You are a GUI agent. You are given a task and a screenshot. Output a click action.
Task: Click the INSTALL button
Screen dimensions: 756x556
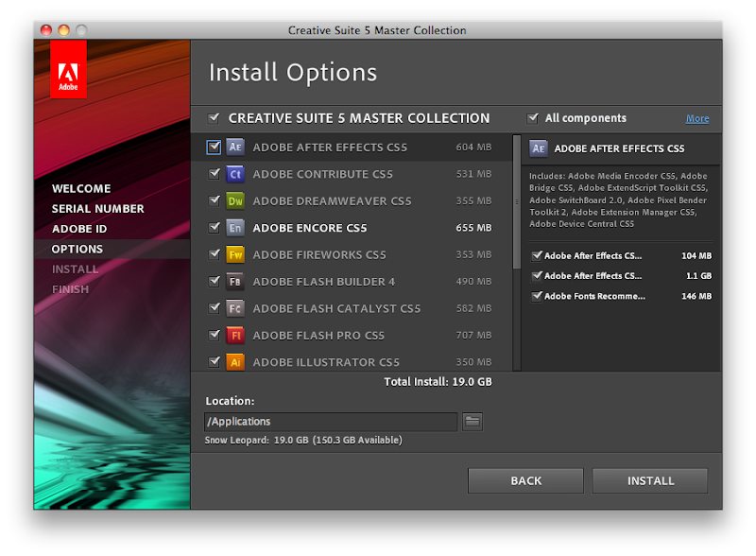(x=650, y=480)
